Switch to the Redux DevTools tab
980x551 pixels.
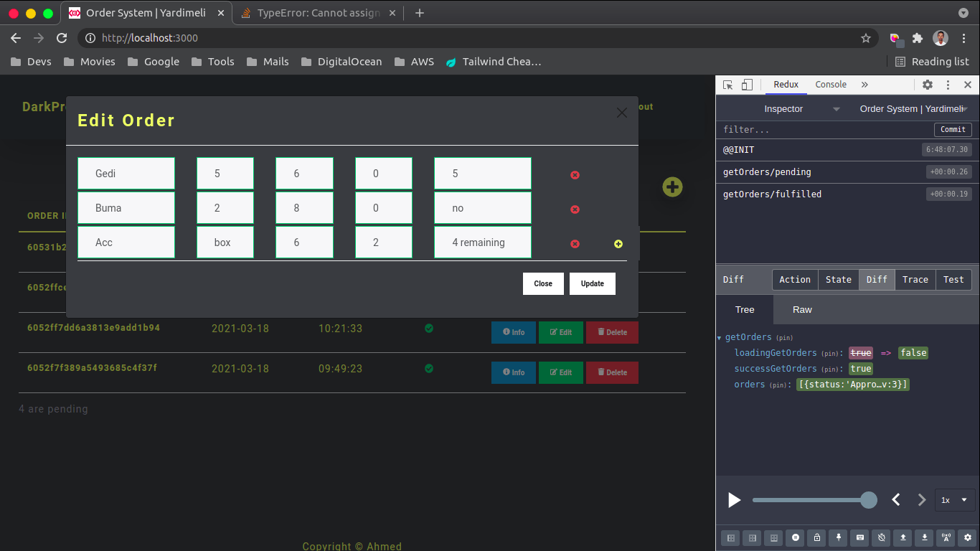pyautogui.click(x=786, y=85)
